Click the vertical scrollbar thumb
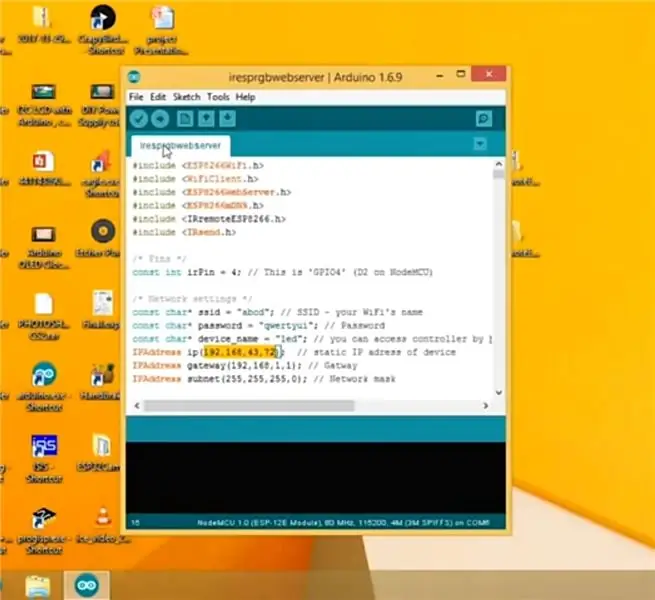This screenshot has width=655, height=600. [498, 175]
